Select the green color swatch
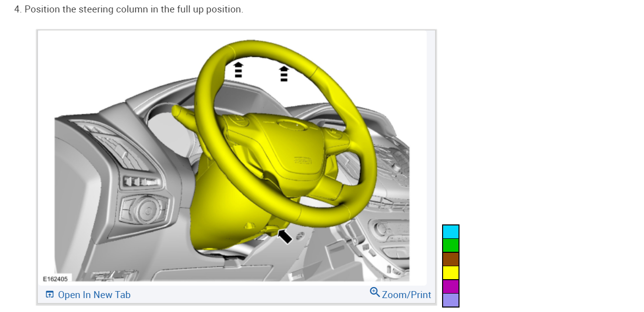644x312 pixels. coord(451,245)
